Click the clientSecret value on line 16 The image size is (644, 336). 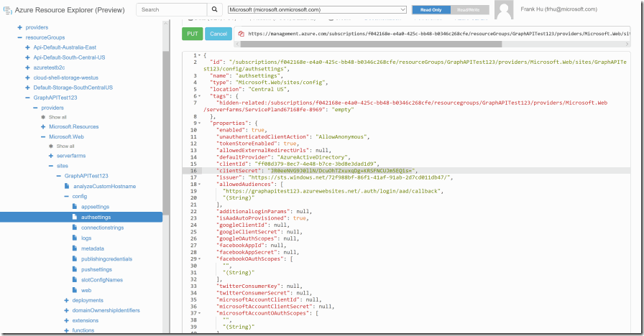pos(341,171)
